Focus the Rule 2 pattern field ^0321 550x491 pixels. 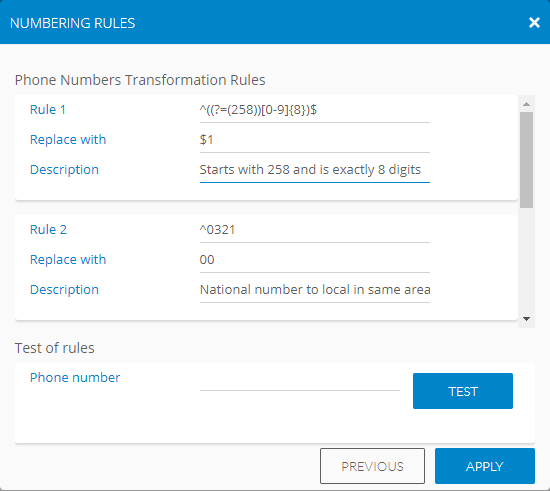[x=315, y=230]
